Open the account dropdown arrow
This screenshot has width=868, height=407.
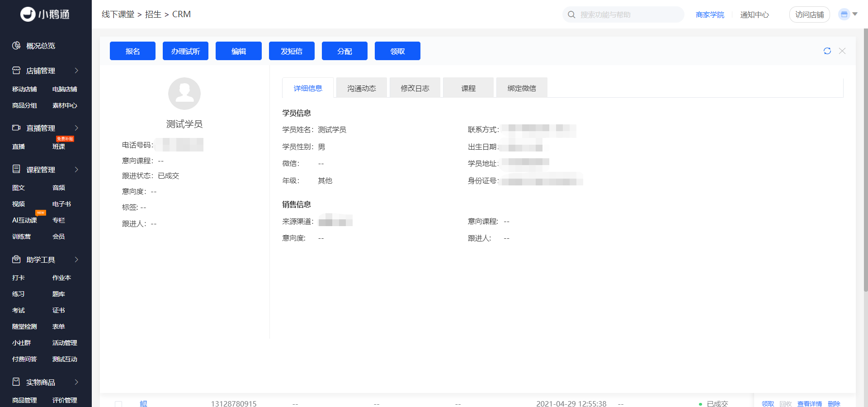click(x=855, y=14)
